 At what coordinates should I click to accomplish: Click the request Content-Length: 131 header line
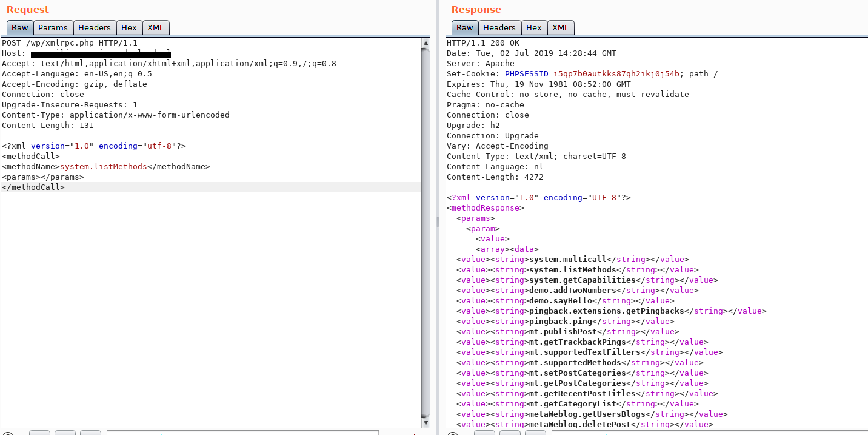(48, 126)
